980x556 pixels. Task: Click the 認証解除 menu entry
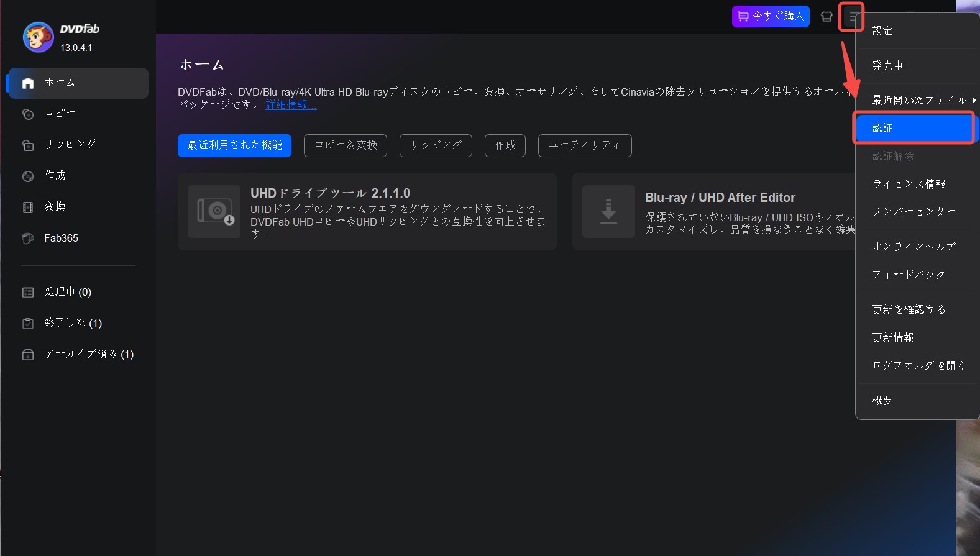pos(917,156)
